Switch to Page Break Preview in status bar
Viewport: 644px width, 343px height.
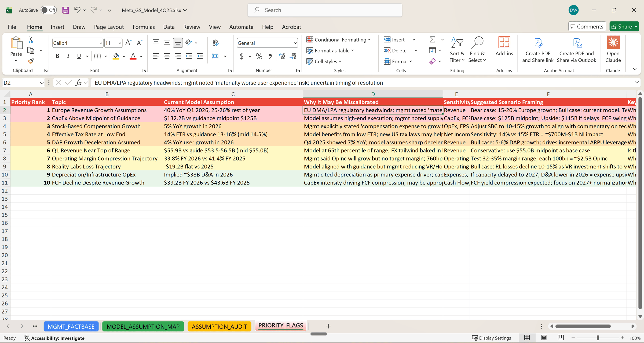click(x=561, y=338)
